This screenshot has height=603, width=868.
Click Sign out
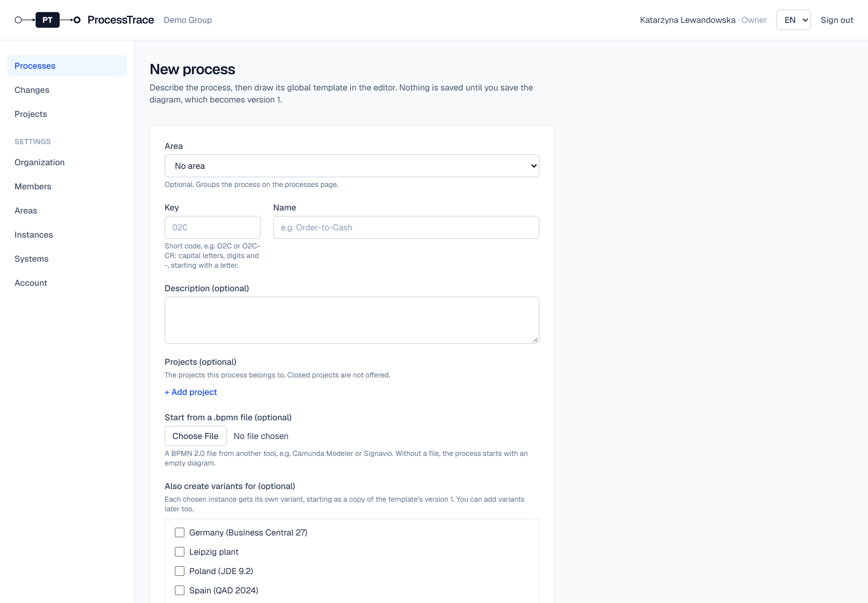(x=837, y=20)
